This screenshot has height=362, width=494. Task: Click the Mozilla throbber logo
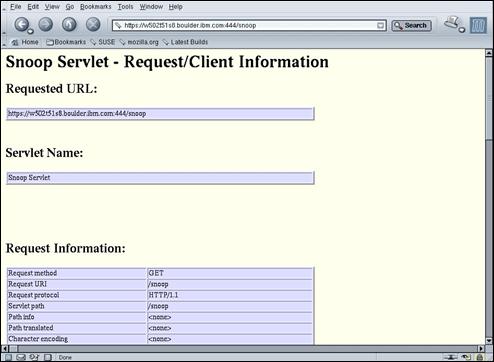click(478, 25)
